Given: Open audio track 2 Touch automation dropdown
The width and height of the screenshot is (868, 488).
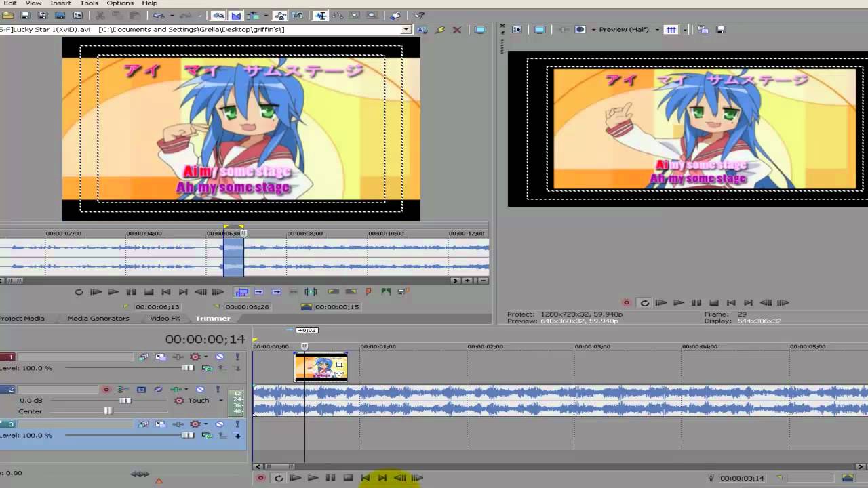Looking at the screenshot, I should [221, 401].
